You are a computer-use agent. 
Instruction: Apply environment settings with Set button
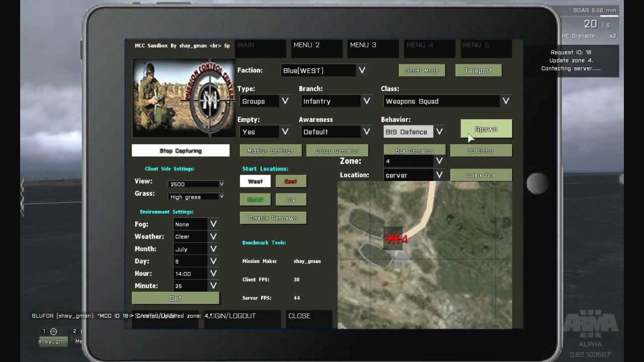coord(176,298)
